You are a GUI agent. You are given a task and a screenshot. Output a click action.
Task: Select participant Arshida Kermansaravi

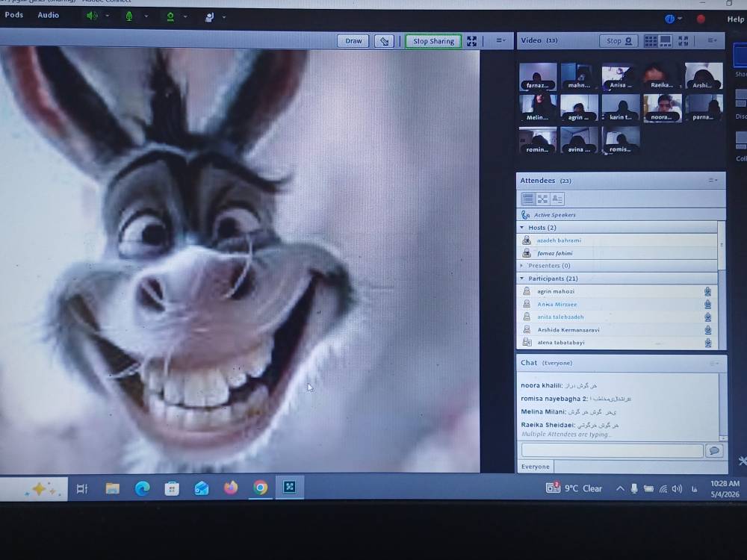(x=618, y=329)
